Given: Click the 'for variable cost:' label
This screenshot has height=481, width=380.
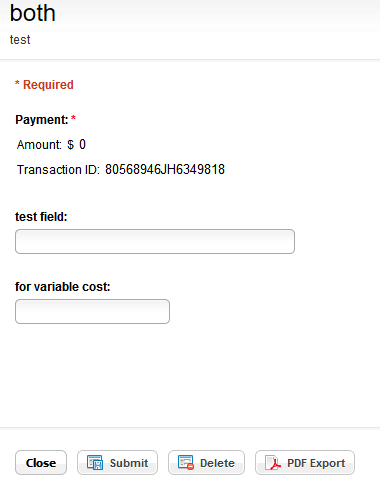Looking at the screenshot, I should tap(63, 287).
